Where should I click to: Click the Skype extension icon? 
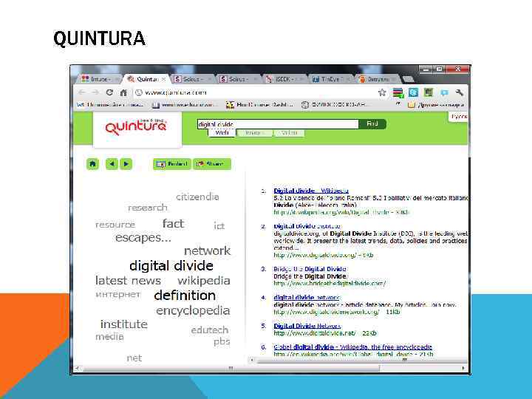(x=413, y=92)
